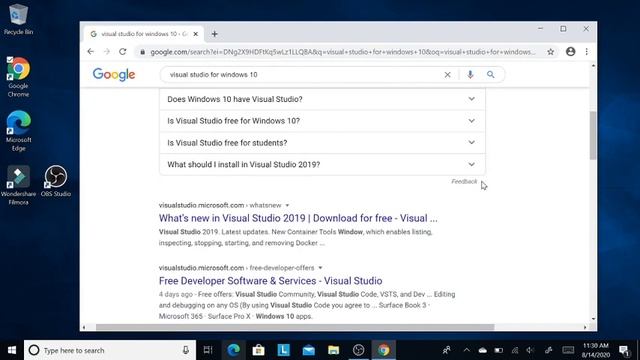Click the scroll-right arrow at the bottom
Viewport: 640px width, 360px height.
pyautogui.click(x=585, y=327)
